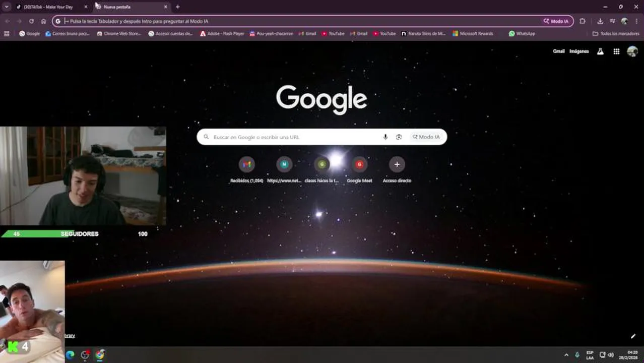Open the Chrome Web Store bookmark
Screen dimensions: 644x363
(x=119, y=34)
